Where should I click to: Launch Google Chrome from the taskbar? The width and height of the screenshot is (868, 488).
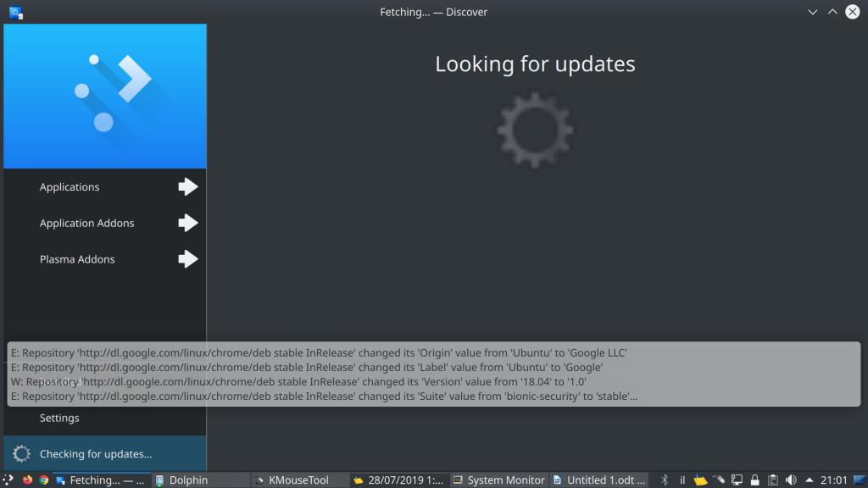(44, 480)
